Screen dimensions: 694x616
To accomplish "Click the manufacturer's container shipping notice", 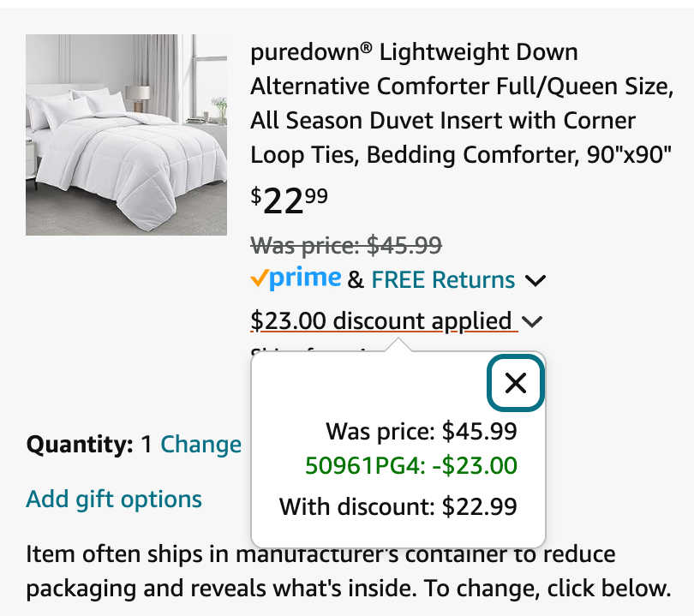I will (349, 571).
